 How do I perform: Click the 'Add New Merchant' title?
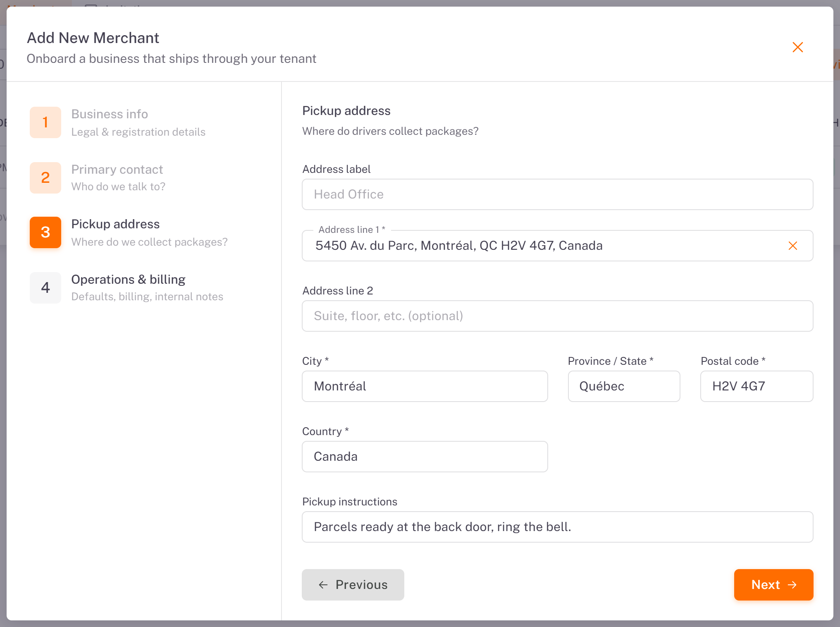(93, 38)
